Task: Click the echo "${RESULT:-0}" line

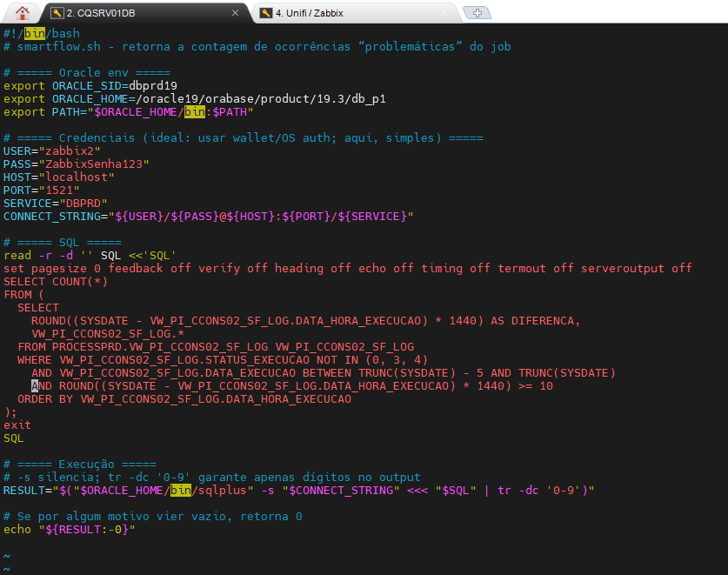Action: (70, 529)
